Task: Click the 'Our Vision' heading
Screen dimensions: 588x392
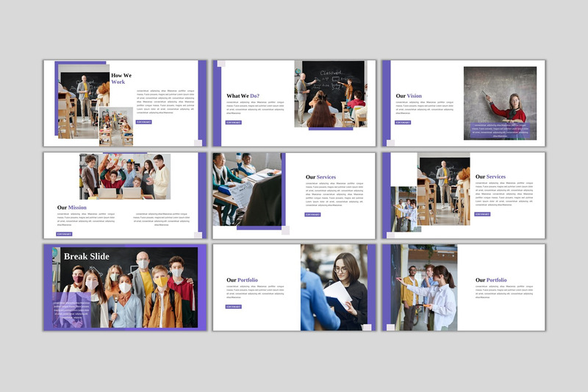Action: 409,96
